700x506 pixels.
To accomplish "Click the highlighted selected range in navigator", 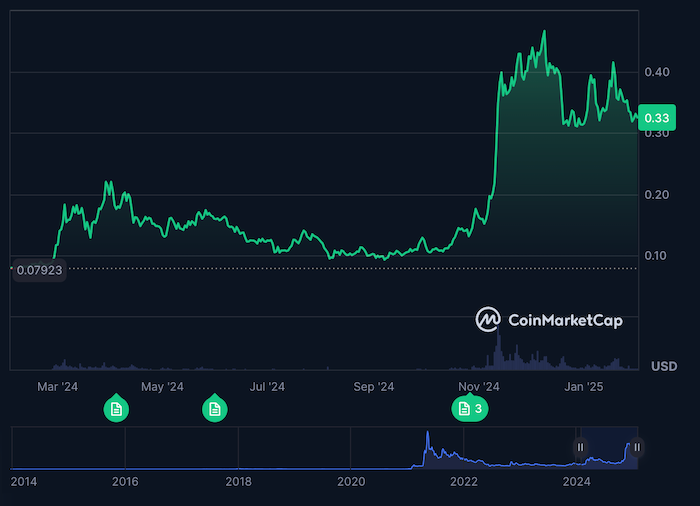I will coord(608,448).
